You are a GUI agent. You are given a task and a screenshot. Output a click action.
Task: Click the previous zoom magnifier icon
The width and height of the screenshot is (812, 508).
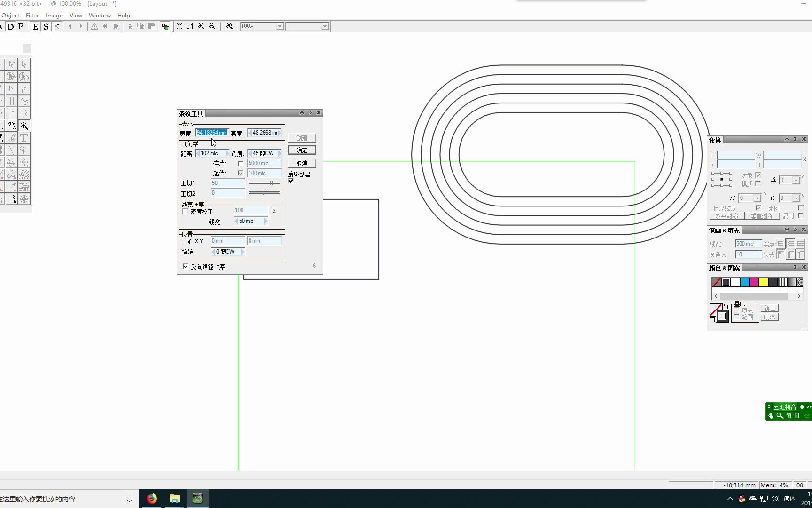(x=229, y=26)
